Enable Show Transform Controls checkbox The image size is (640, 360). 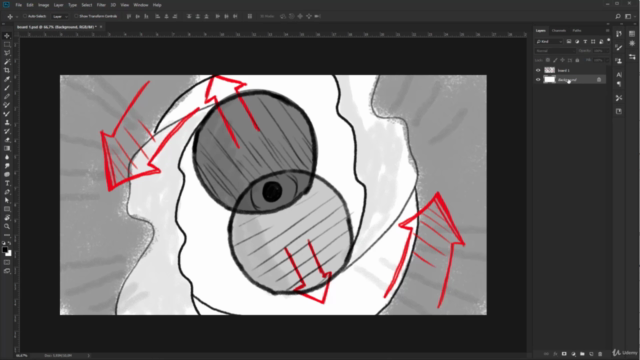76,16
